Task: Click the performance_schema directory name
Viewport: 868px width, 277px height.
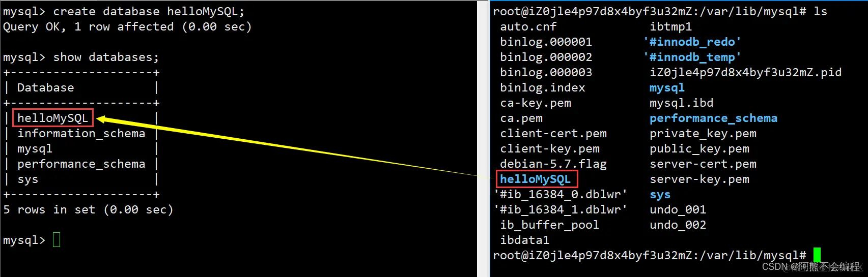Action: (x=713, y=118)
